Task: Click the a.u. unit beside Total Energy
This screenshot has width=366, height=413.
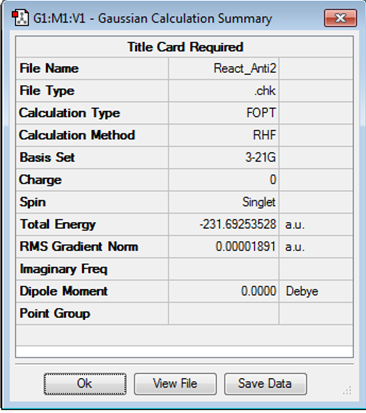Action: [295, 225]
